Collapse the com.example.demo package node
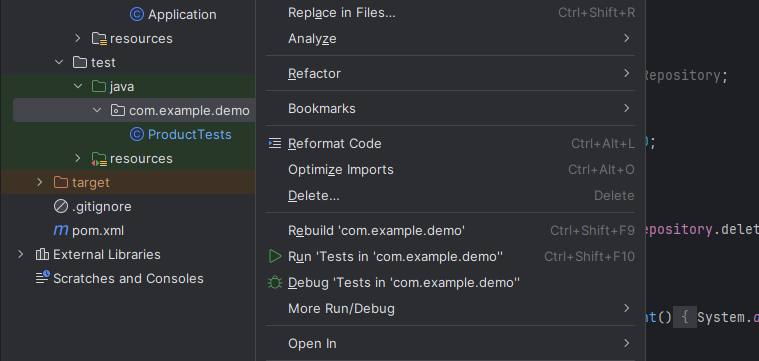759x361 pixels. [97, 110]
